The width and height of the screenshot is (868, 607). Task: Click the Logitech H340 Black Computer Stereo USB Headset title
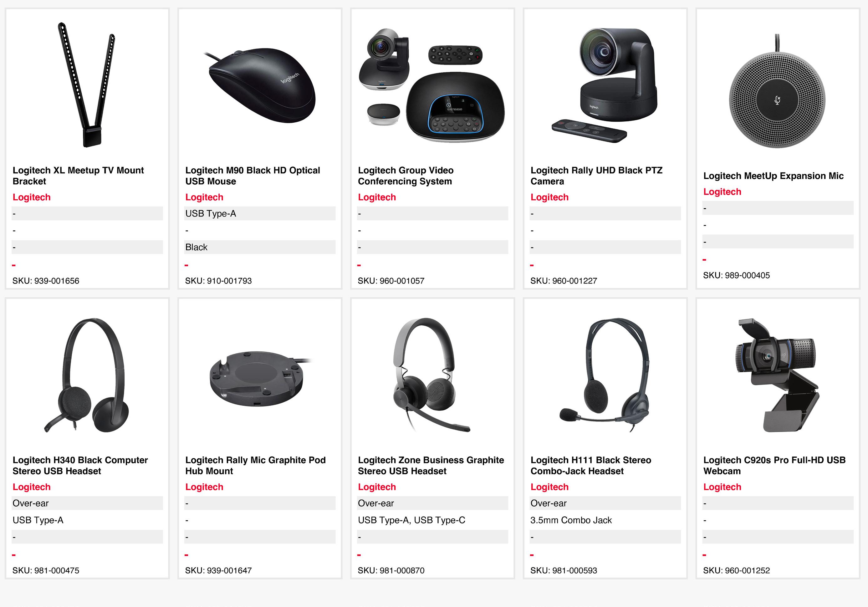tap(80, 465)
